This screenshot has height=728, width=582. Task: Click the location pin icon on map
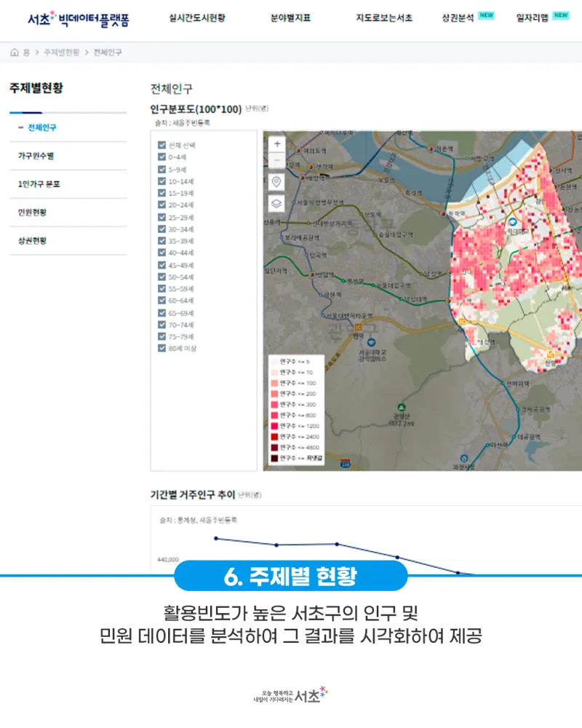276,181
